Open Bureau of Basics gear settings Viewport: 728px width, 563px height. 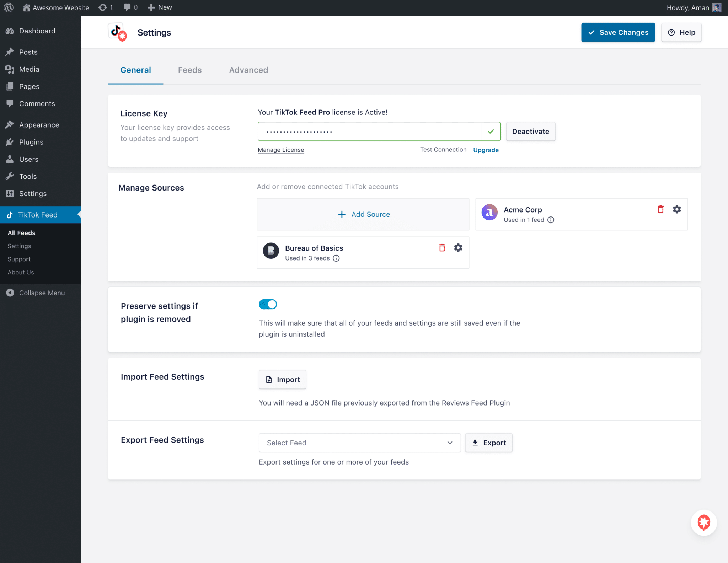(x=458, y=248)
